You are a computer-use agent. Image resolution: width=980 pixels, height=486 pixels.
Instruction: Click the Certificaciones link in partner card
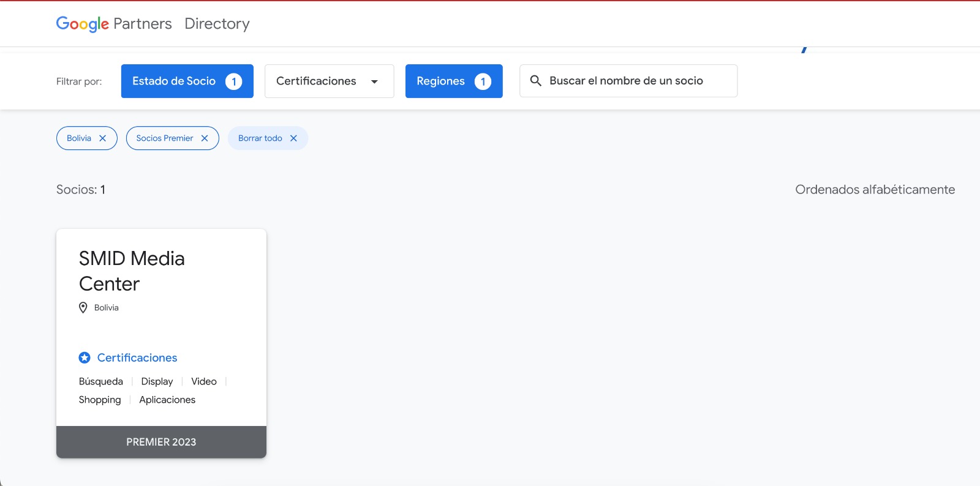click(x=137, y=358)
